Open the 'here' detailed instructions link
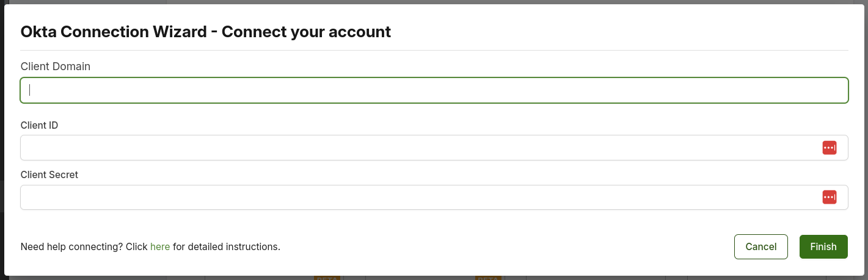868x280 pixels. click(160, 247)
